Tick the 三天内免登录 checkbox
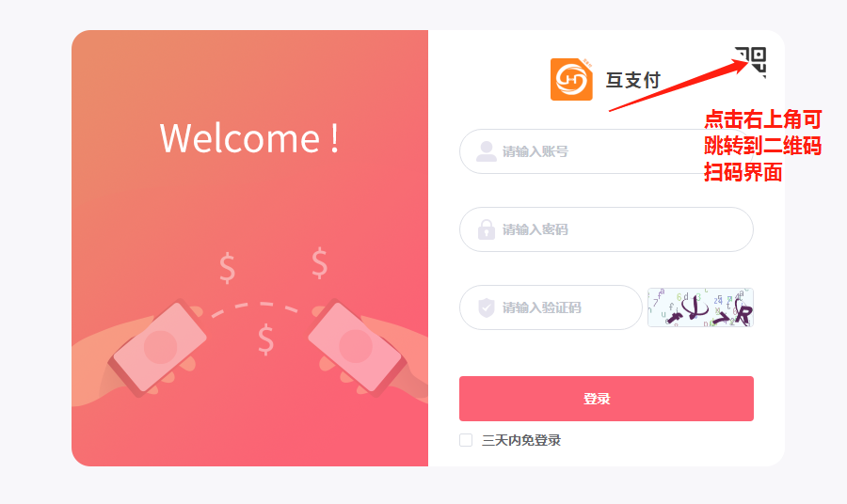Image resolution: width=847 pixels, height=504 pixels. tap(466, 440)
